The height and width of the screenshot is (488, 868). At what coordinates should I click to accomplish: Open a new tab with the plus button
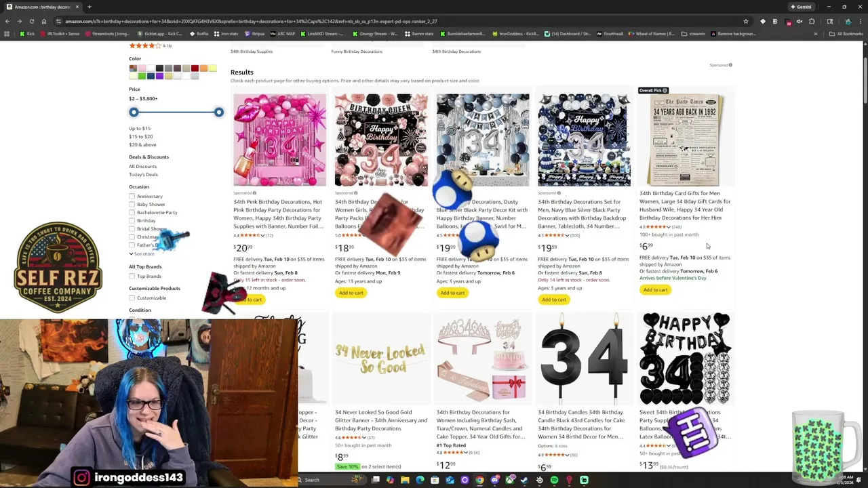point(89,7)
